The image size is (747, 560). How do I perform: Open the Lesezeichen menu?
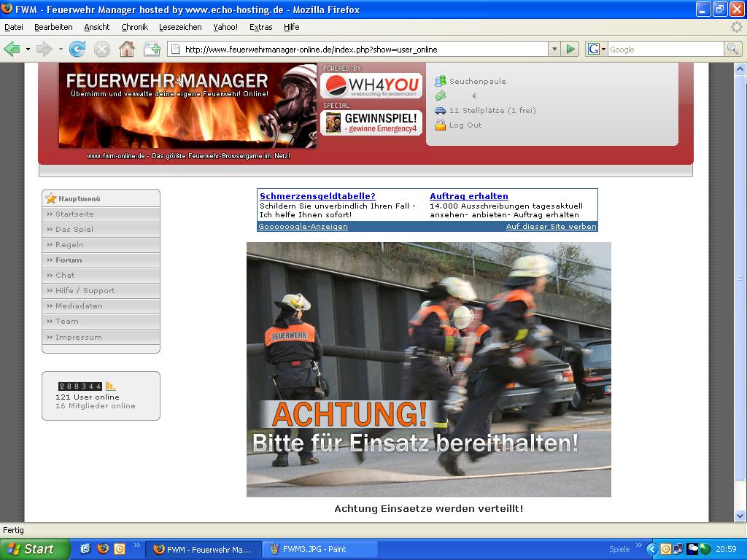180,27
